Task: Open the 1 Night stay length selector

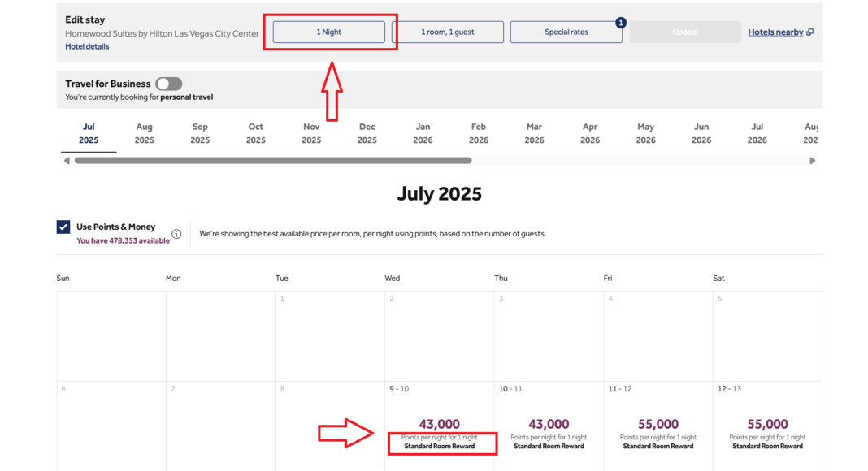Action: (x=329, y=32)
